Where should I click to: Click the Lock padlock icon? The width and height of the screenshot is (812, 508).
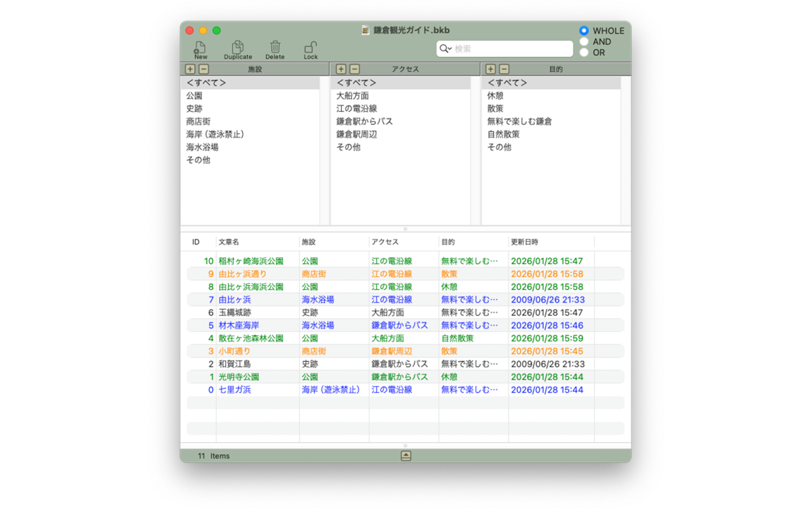310,48
